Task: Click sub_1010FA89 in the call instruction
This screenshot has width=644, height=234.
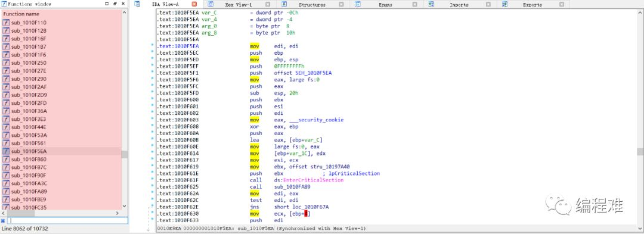Action: pos(292,187)
